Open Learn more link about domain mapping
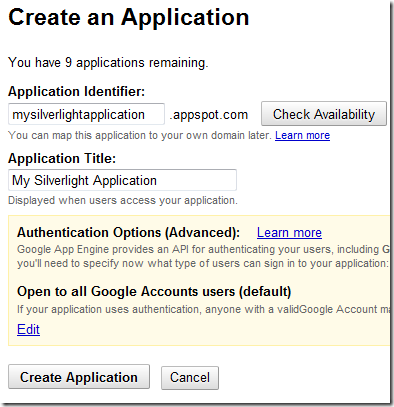The image size is (394, 407). [302, 135]
